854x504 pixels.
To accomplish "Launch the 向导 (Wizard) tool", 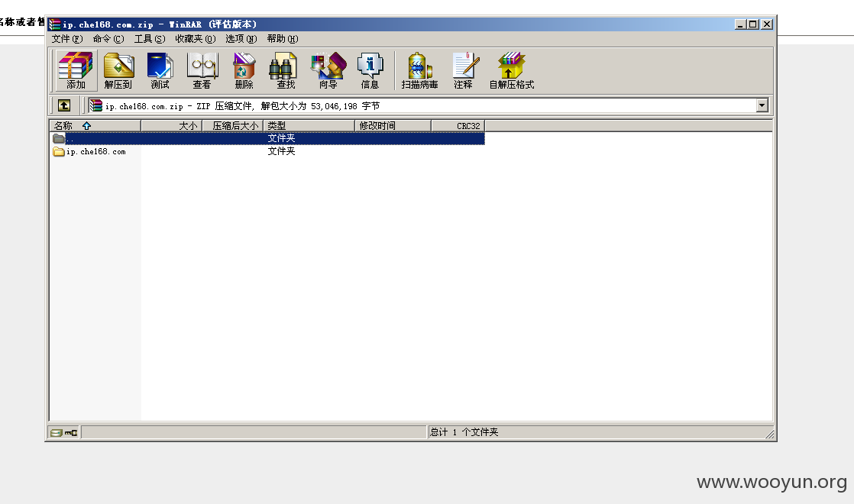I will point(328,70).
